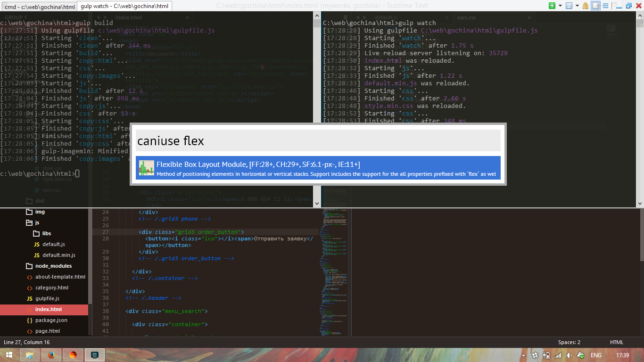Click 'order_button' class text on line 27
Image resolution: width=644 pixels, height=362 pixels.
[220, 232]
